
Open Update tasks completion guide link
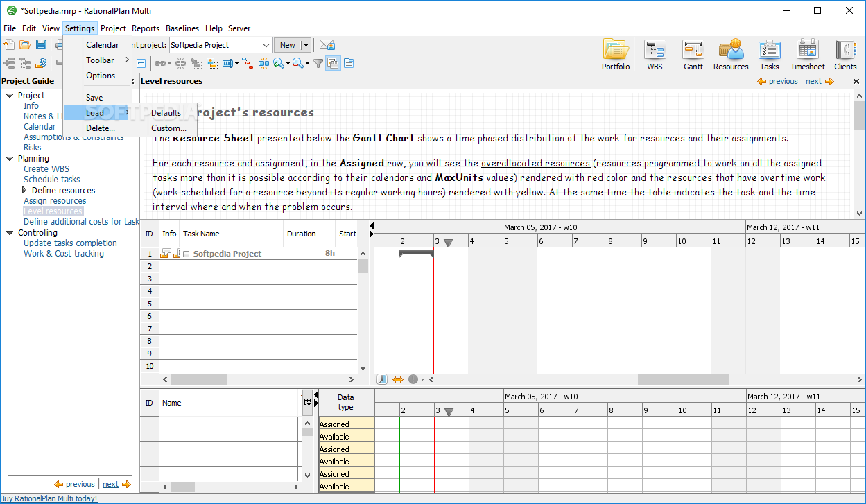(70, 243)
